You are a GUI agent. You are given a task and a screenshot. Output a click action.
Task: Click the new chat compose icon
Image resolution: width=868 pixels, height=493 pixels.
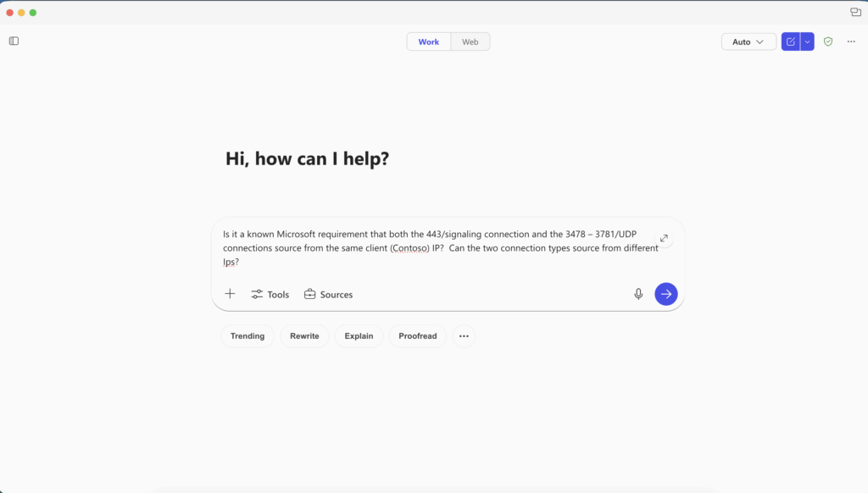tap(790, 42)
